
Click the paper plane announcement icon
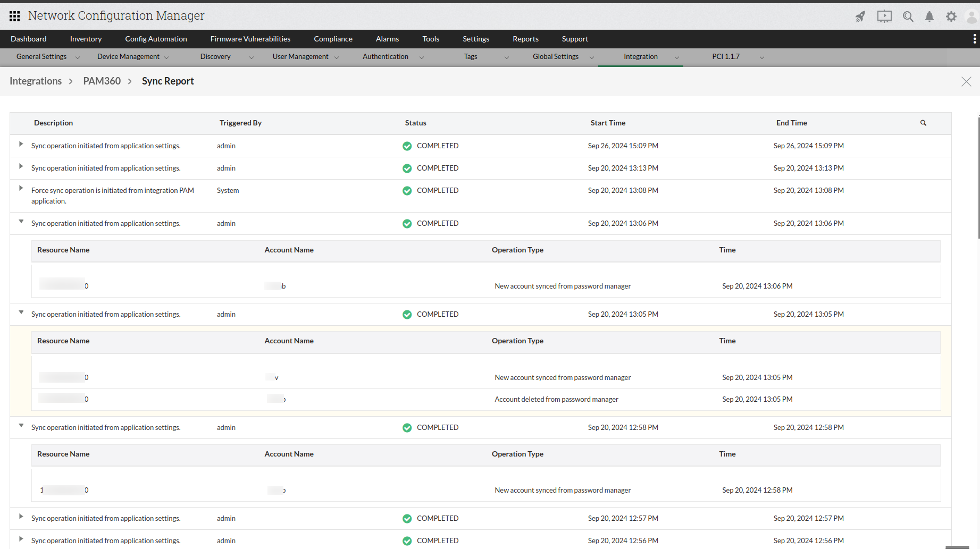(860, 16)
